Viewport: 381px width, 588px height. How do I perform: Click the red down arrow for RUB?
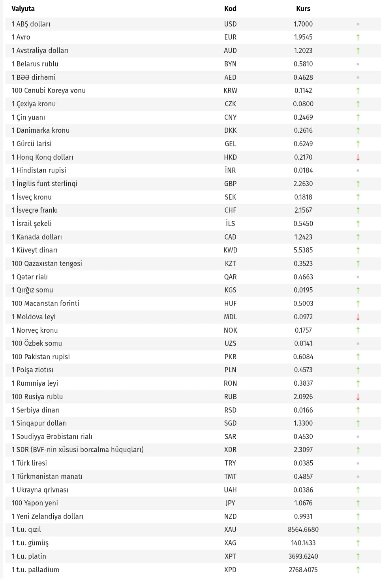pyautogui.click(x=358, y=397)
